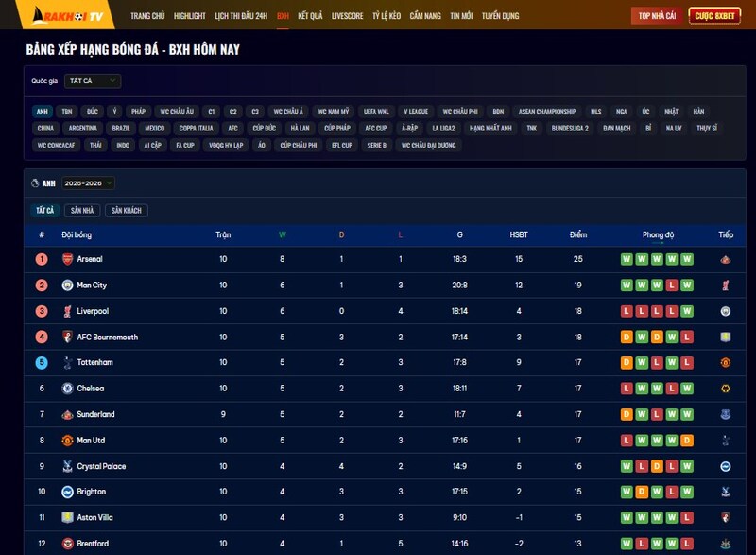Screen dimensions: 756x555
Task: Click the Tottenham club crest
Action: point(67,363)
